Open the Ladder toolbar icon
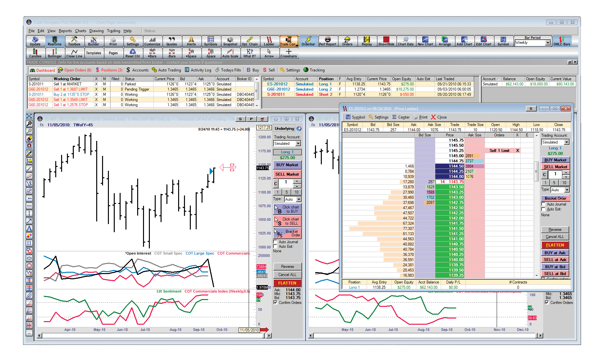This screenshot has height=364, width=602. pyautogui.click(x=269, y=41)
